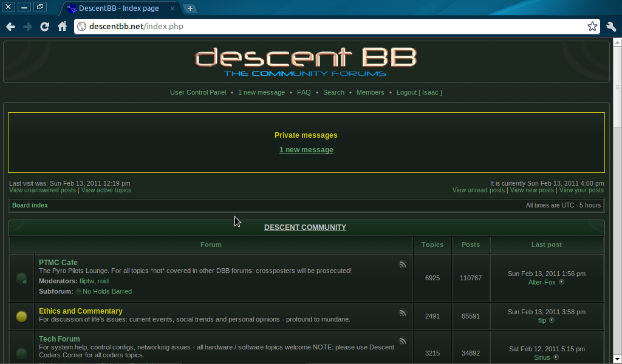Click PTMC Cafe forum status icon
Viewport: 622px width, 364px height.
coord(21,278)
